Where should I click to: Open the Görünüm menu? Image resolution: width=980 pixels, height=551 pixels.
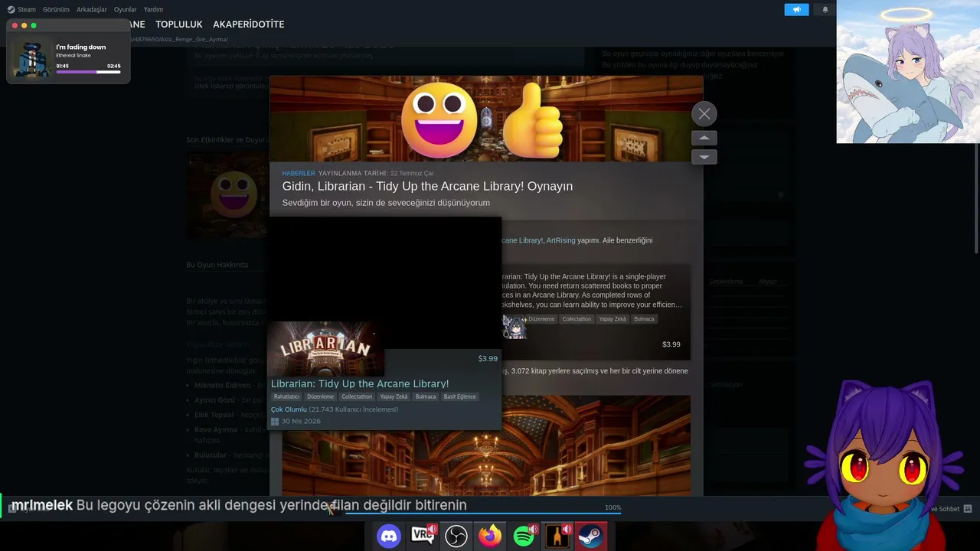click(x=56, y=9)
